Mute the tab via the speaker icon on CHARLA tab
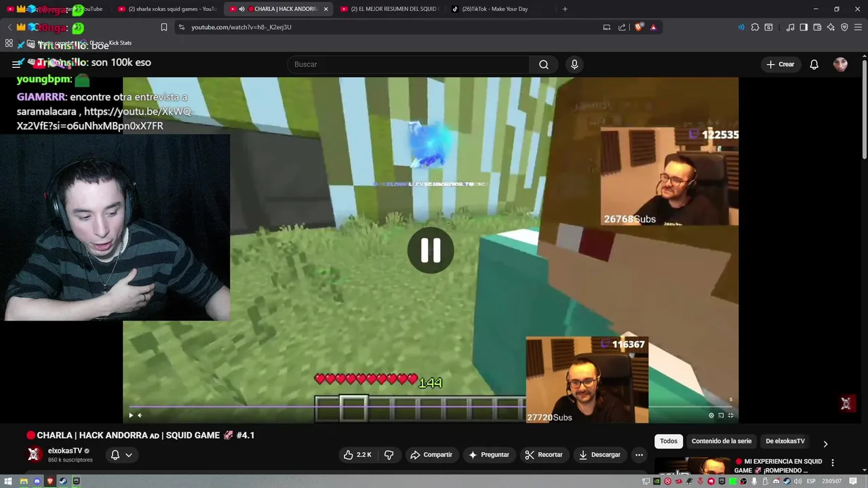The height and width of the screenshot is (488, 868). 242,9
